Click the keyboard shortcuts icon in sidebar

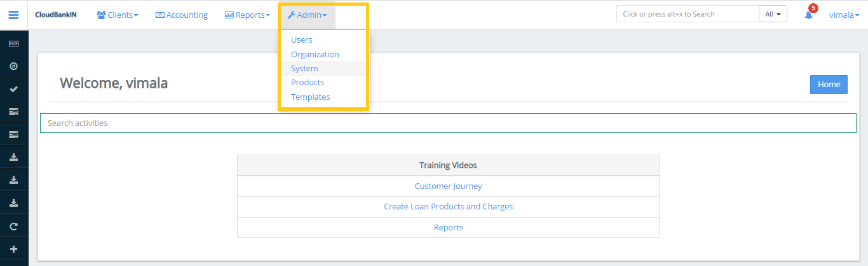pyautogui.click(x=13, y=43)
